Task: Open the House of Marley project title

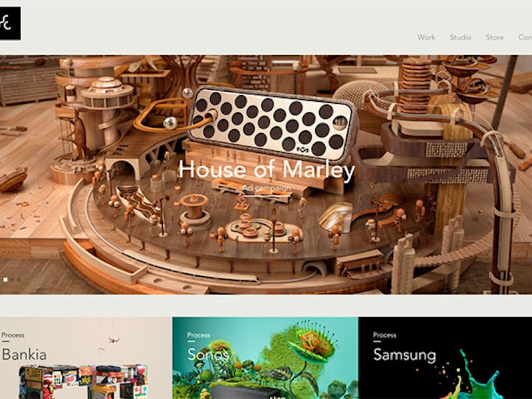Action: coord(267,170)
